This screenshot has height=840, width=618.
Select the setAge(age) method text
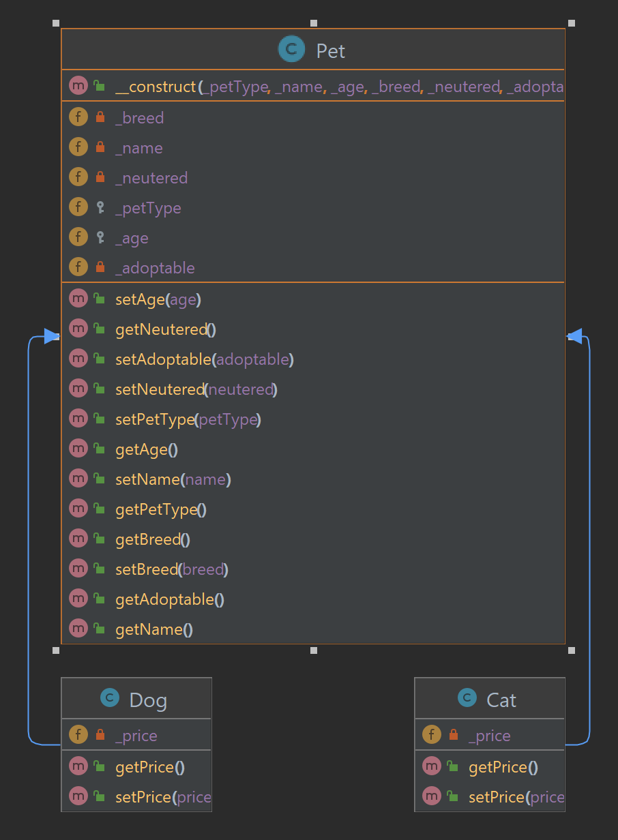158,299
